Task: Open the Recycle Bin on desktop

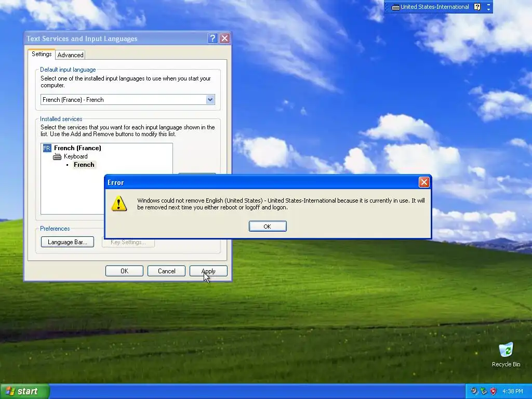Action: click(x=506, y=354)
